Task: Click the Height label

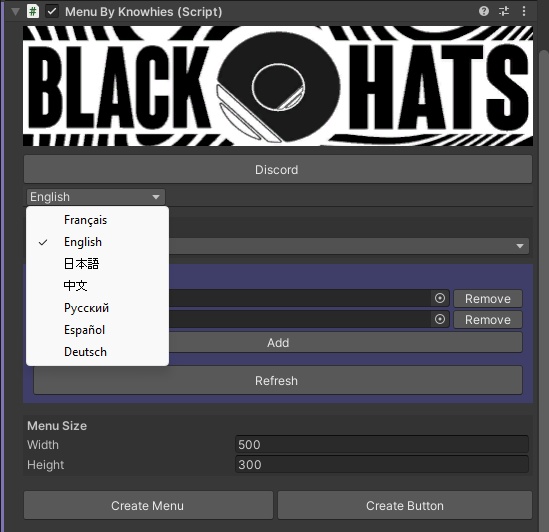Action: 46,465
